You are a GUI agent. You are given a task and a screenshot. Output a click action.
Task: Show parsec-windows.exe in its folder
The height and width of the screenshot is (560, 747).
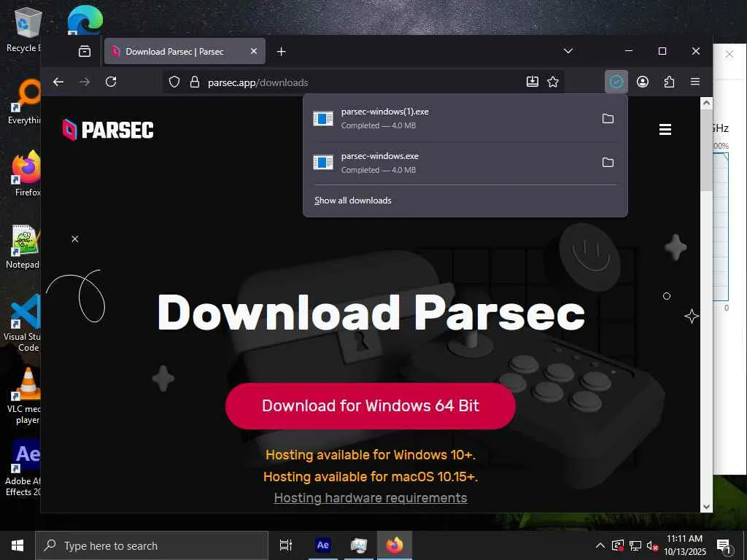(608, 163)
